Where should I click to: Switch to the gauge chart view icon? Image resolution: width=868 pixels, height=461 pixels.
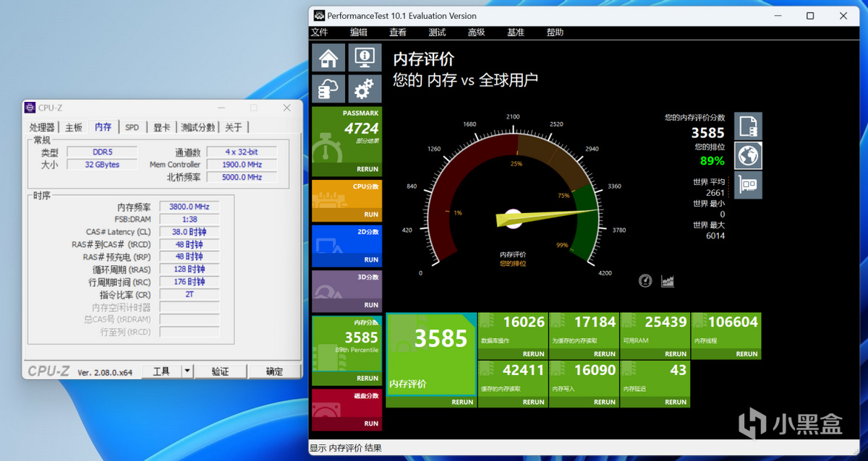(645, 281)
